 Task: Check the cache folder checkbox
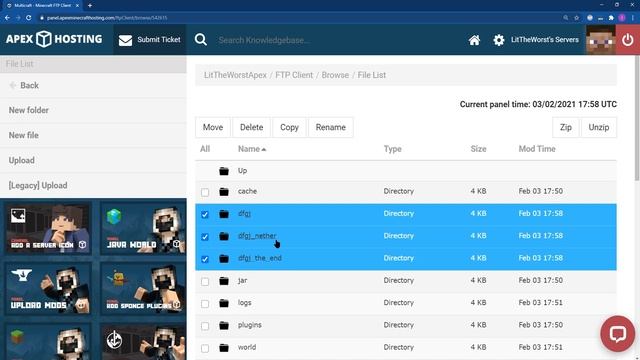pos(205,192)
